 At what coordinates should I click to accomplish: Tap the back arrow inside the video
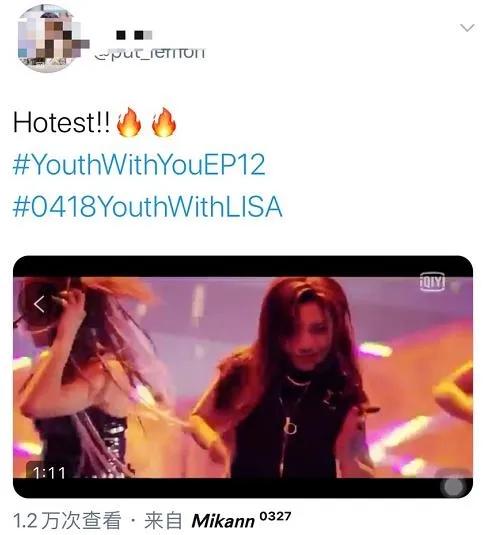click(40, 304)
